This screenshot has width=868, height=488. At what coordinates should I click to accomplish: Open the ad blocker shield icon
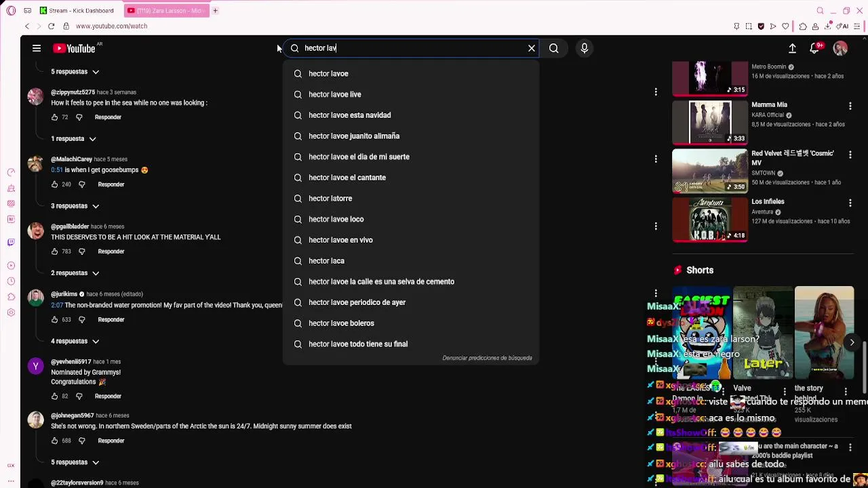[x=761, y=26]
